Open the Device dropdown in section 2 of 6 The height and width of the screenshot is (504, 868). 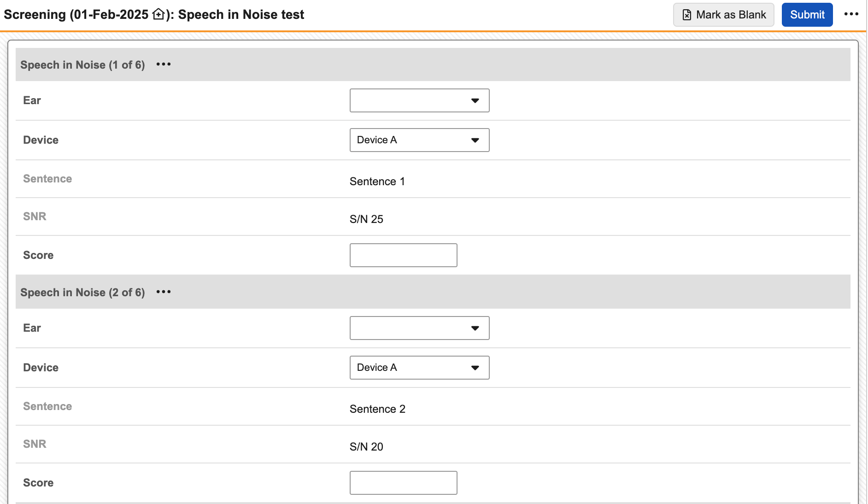(419, 368)
